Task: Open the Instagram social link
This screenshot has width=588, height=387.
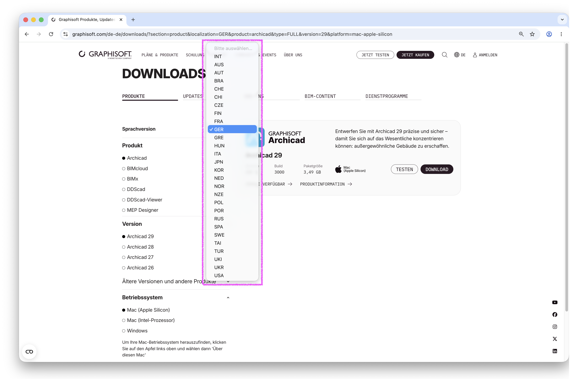Action: [555, 327]
